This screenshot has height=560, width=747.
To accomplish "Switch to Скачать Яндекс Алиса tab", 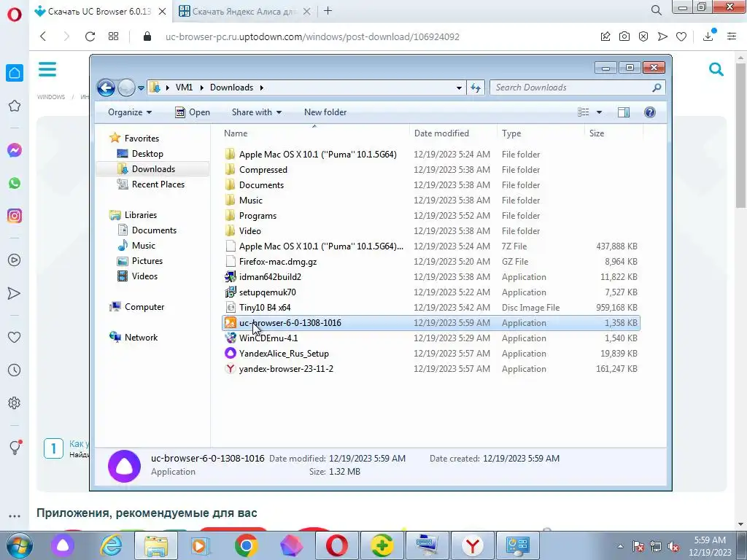I will point(245,11).
